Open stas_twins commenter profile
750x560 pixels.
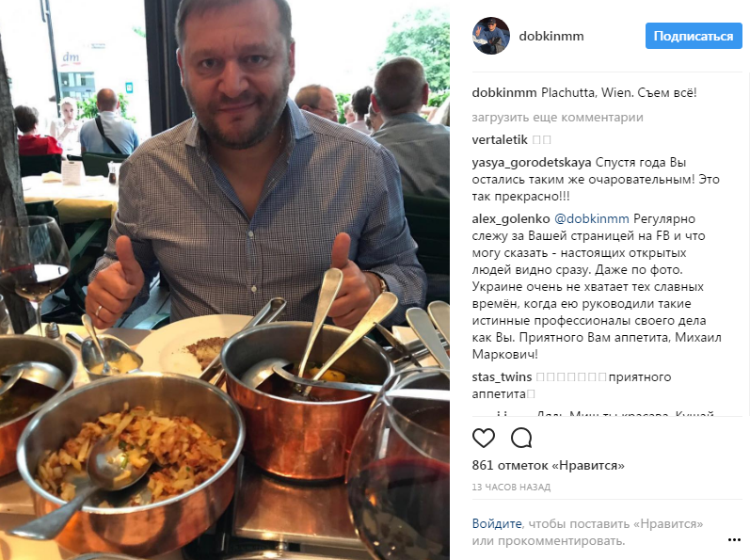[502, 376]
